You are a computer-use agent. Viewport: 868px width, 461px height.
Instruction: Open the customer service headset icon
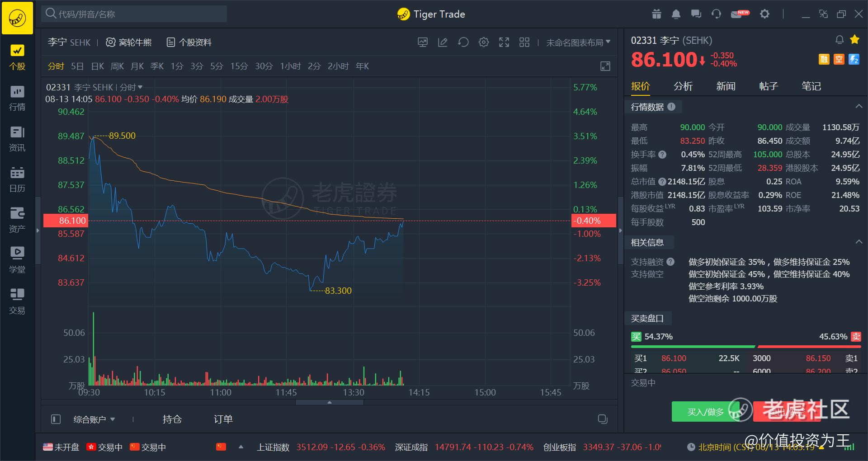pos(716,14)
